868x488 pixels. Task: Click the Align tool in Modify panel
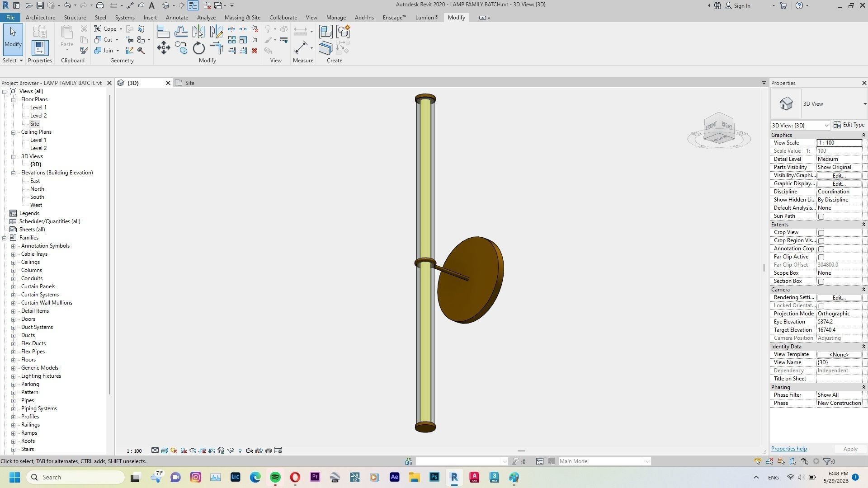tap(163, 32)
